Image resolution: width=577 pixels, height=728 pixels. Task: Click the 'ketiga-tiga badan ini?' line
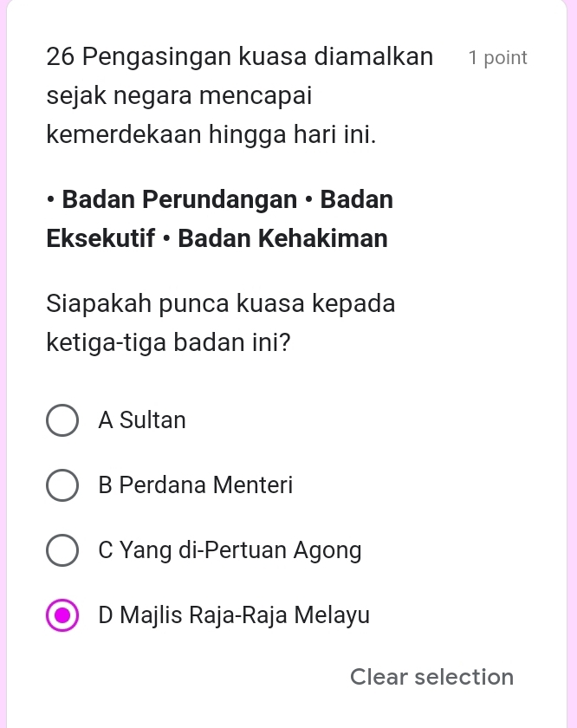pyautogui.click(x=169, y=343)
